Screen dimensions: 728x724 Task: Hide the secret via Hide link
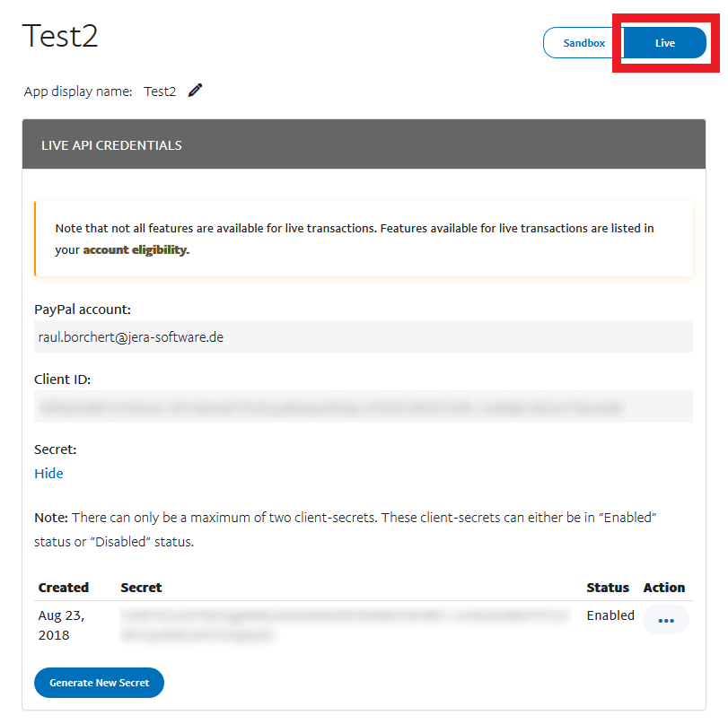tap(48, 474)
